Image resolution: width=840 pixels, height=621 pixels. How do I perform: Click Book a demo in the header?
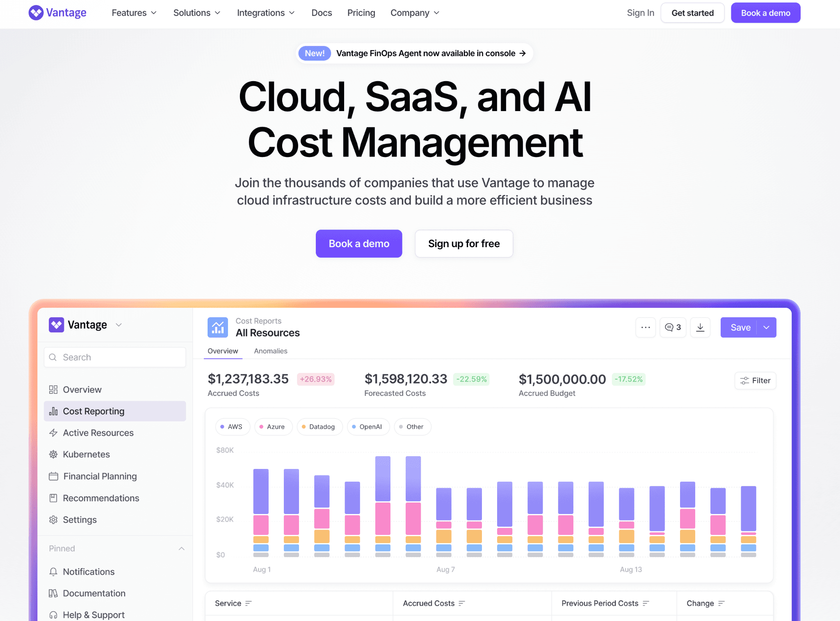(765, 13)
